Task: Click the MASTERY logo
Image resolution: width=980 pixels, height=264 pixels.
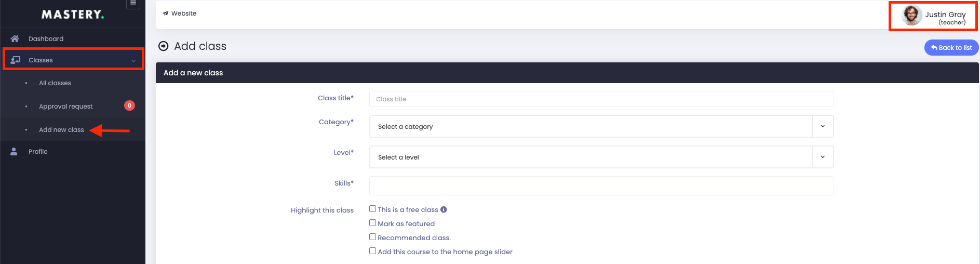Action: [x=73, y=14]
